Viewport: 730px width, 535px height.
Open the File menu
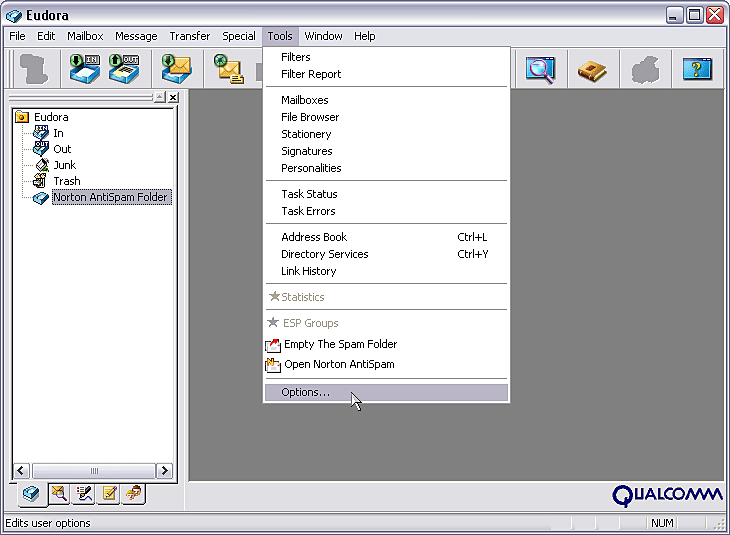[x=17, y=36]
